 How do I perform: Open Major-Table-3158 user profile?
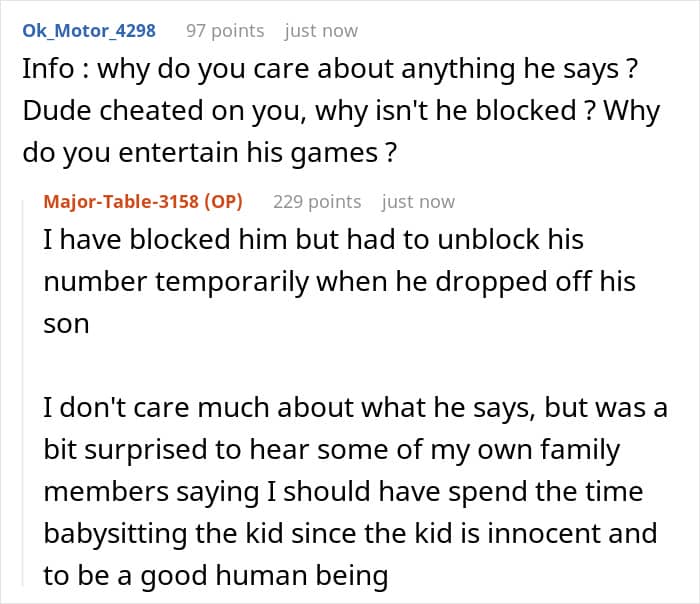coord(120,201)
